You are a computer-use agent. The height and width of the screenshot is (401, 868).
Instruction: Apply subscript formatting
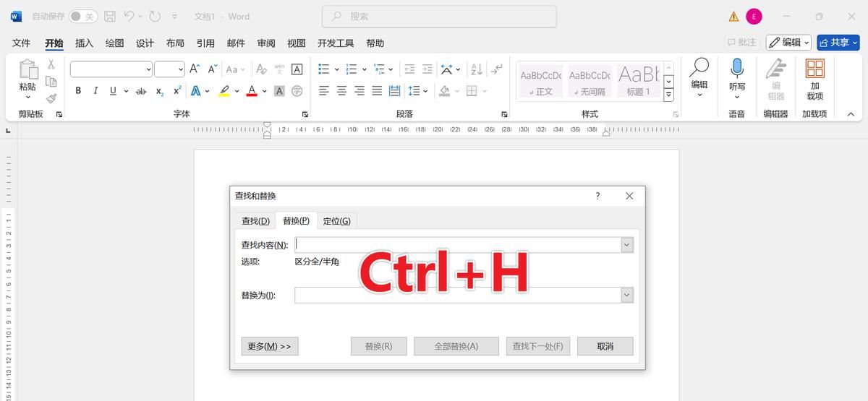159,91
